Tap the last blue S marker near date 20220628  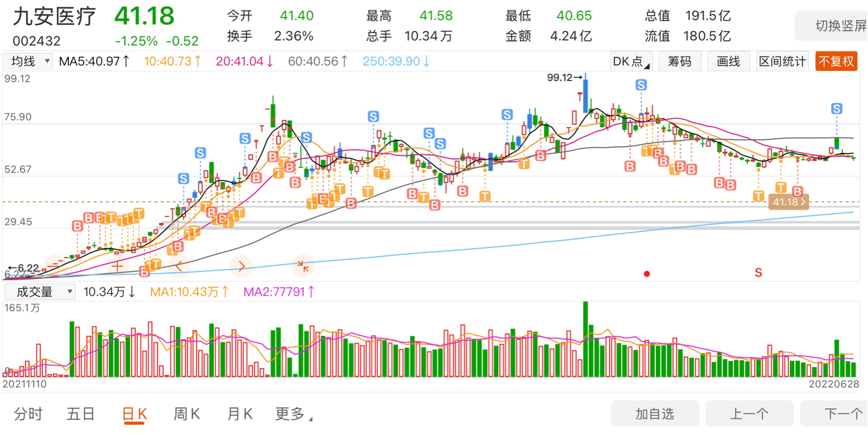coord(836,109)
